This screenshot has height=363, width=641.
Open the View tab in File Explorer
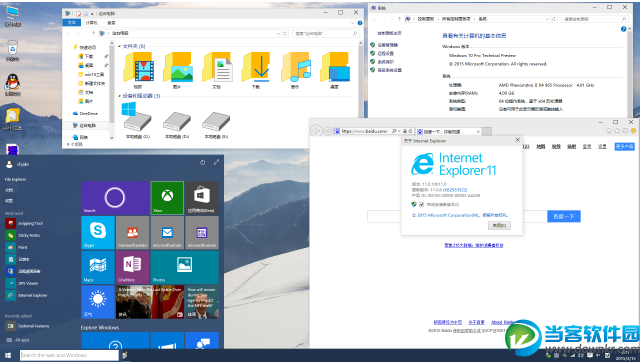111,23
